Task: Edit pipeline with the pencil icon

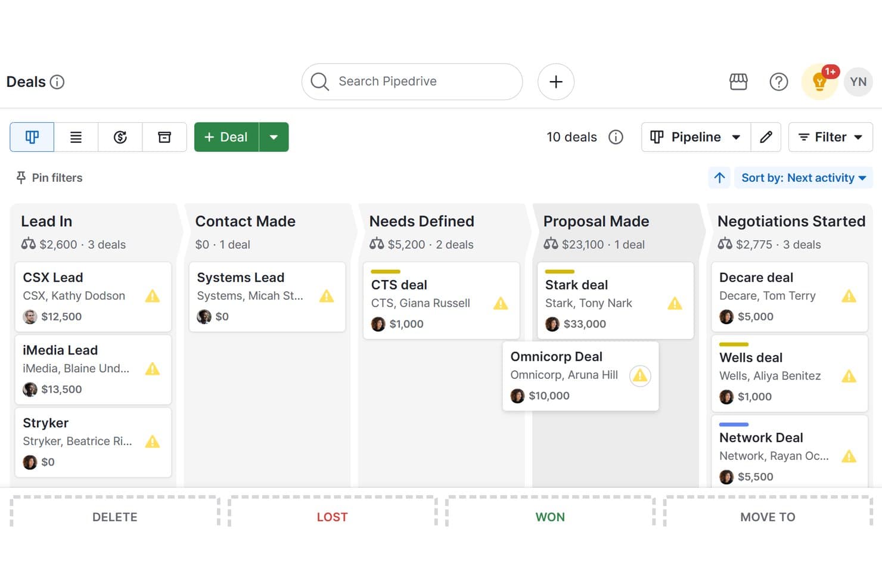Action: pos(766,137)
